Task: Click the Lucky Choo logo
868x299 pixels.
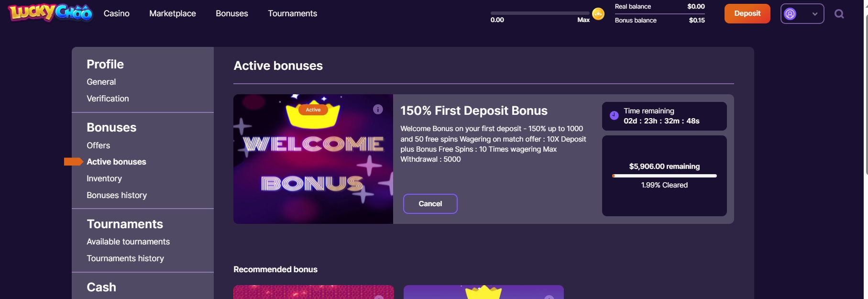Action: pyautogui.click(x=50, y=13)
